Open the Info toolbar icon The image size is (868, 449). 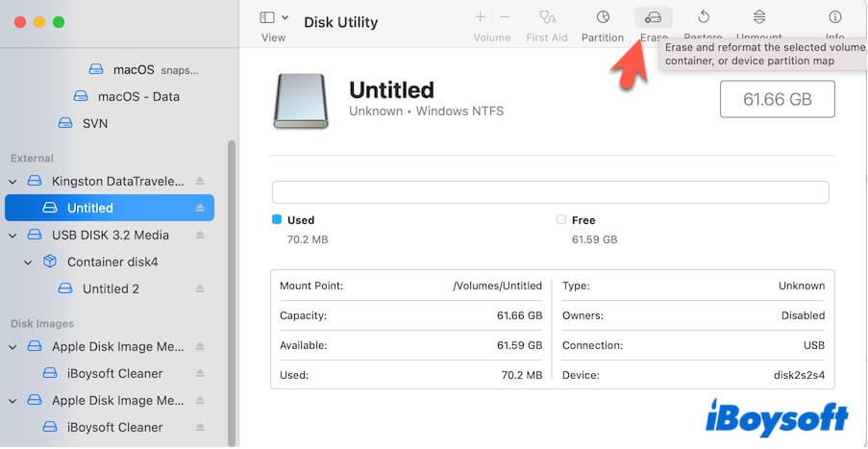(x=834, y=16)
